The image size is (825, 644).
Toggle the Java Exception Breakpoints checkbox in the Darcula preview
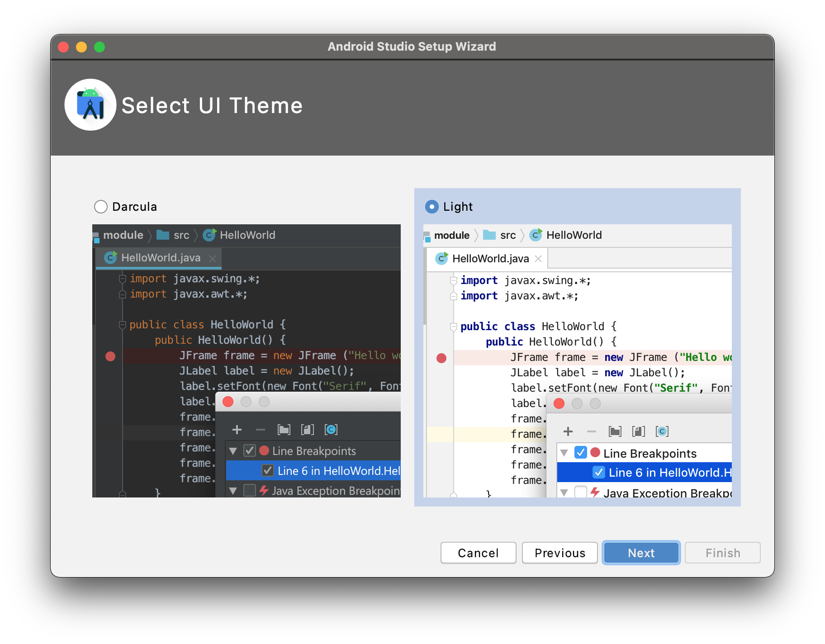point(250,490)
